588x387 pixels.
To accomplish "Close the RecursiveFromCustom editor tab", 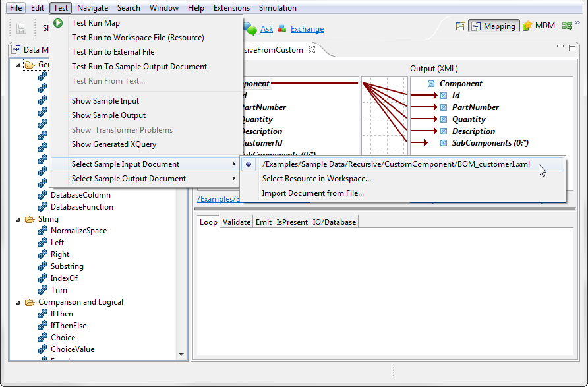I will point(312,49).
